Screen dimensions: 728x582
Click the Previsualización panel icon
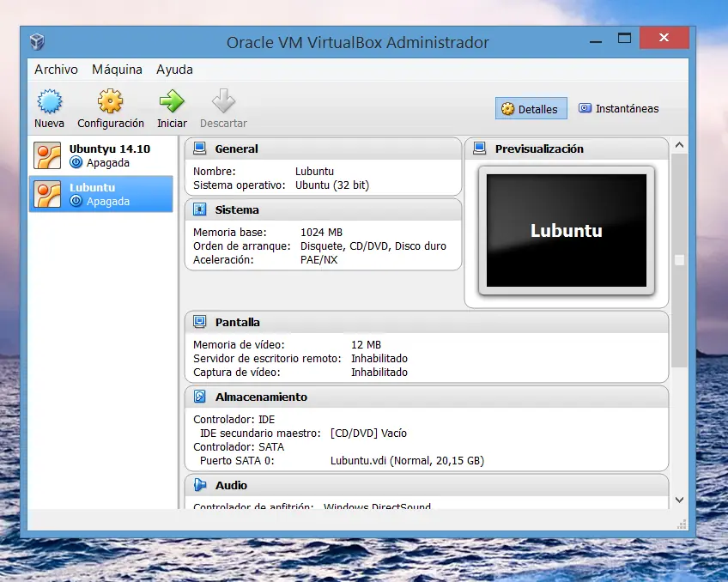click(478, 149)
